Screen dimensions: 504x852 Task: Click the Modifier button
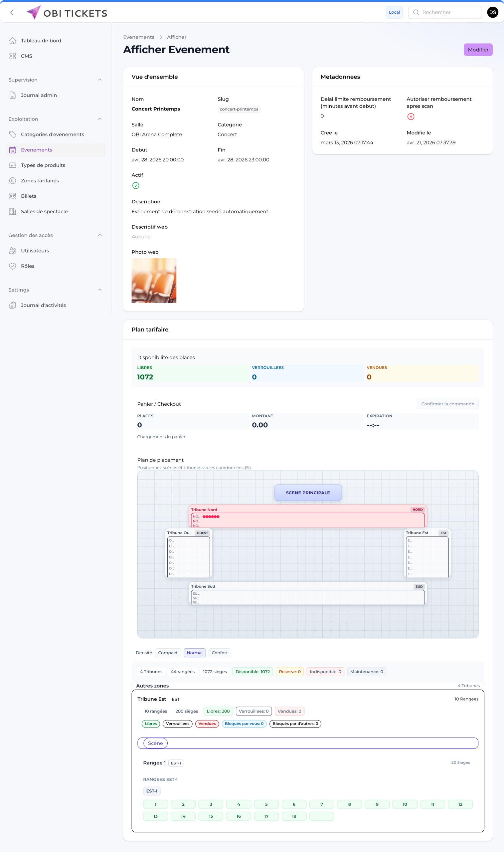pyautogui.click(x=478, y=50)
